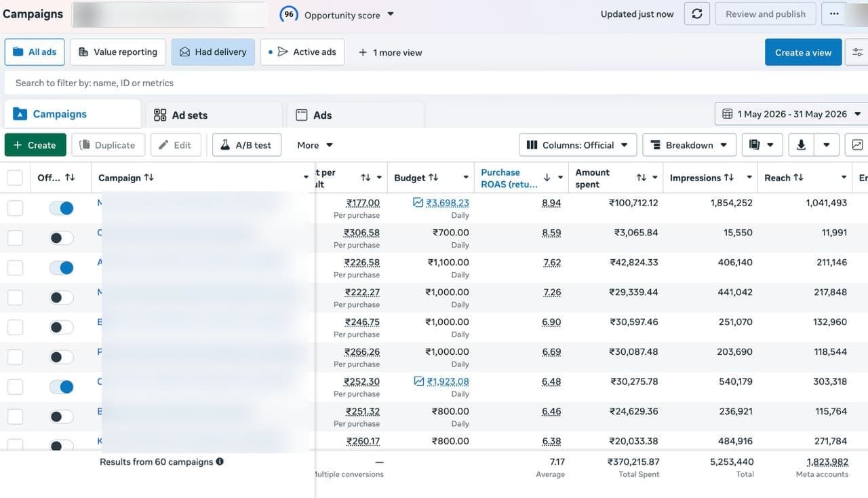Switch to the Ads tab
Image resolution: width=868 pixels, height=498 pixels.
click(x=355, y=115)
